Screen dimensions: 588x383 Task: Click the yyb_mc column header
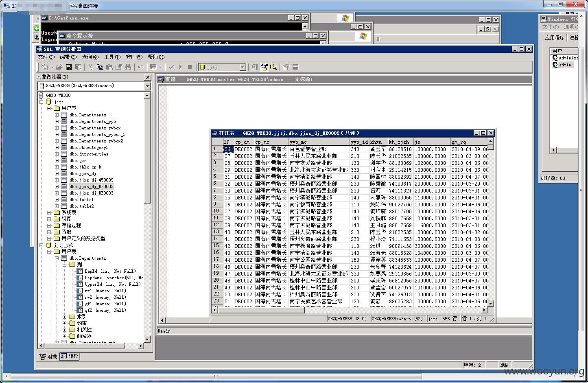319,142
